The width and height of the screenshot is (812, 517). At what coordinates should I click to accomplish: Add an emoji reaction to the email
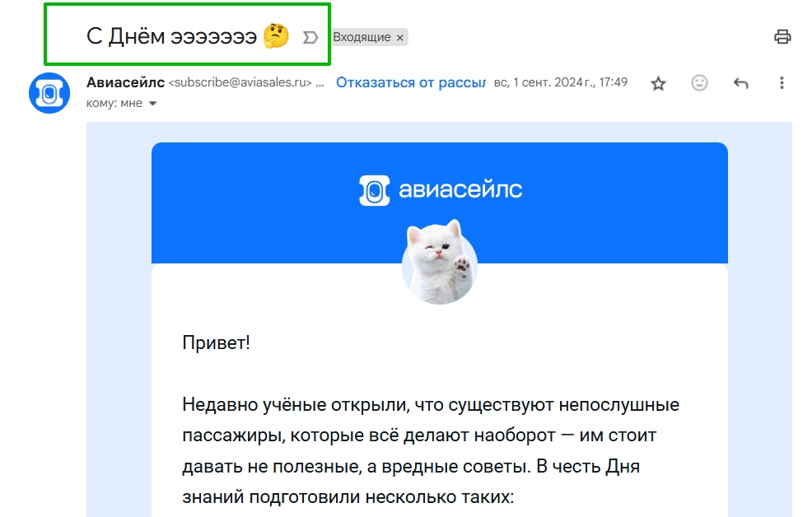699,83
